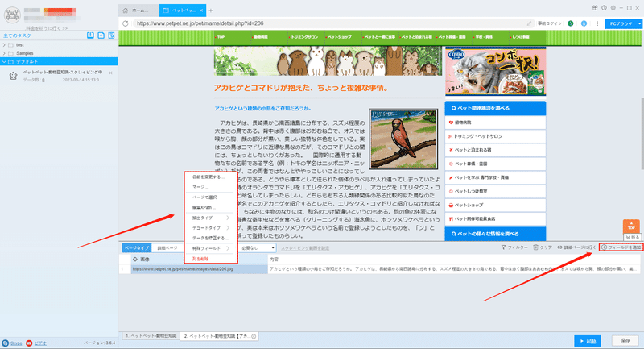Choose 名前を変更する in context menu
This screenshot has height=349, width=644.
(x=208, y=177)
